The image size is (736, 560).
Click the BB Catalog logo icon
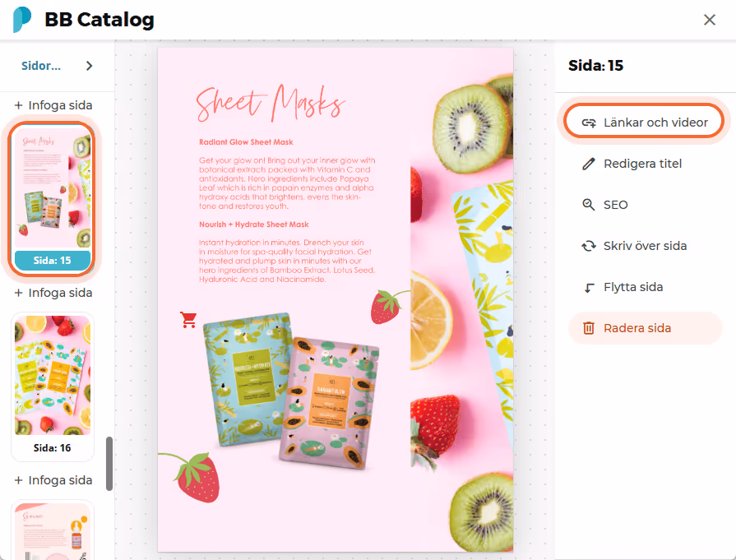(x=21, y=20)
